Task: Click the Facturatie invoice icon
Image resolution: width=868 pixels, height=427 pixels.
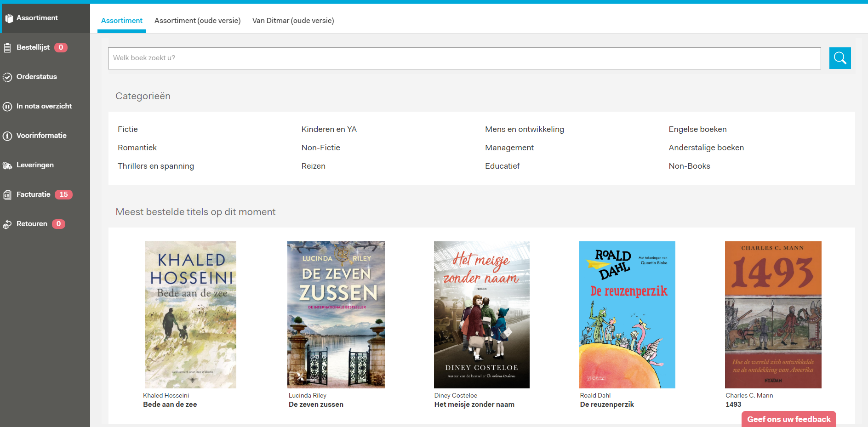Action: point(7,195)
